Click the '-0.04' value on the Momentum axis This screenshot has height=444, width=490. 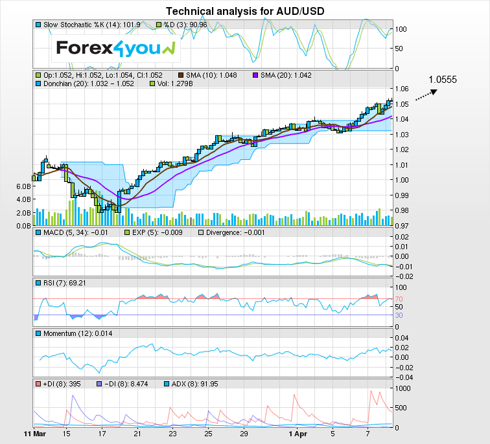404,377
